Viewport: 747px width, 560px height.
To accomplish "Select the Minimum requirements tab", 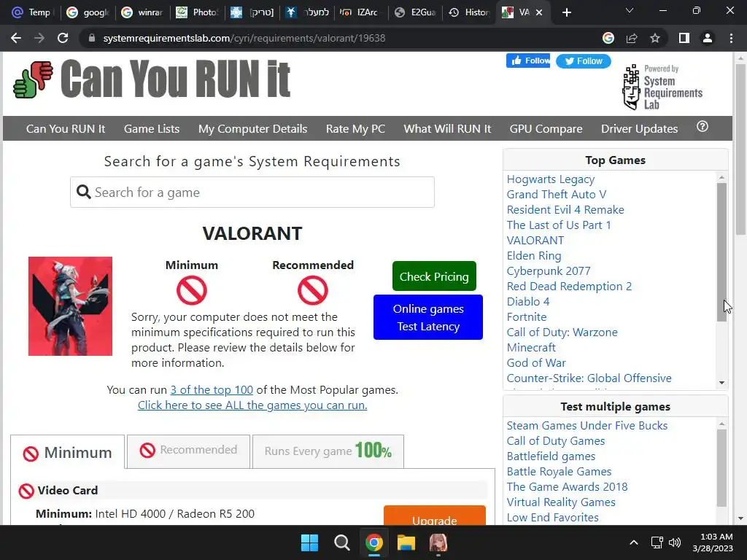I will (68, 452).
